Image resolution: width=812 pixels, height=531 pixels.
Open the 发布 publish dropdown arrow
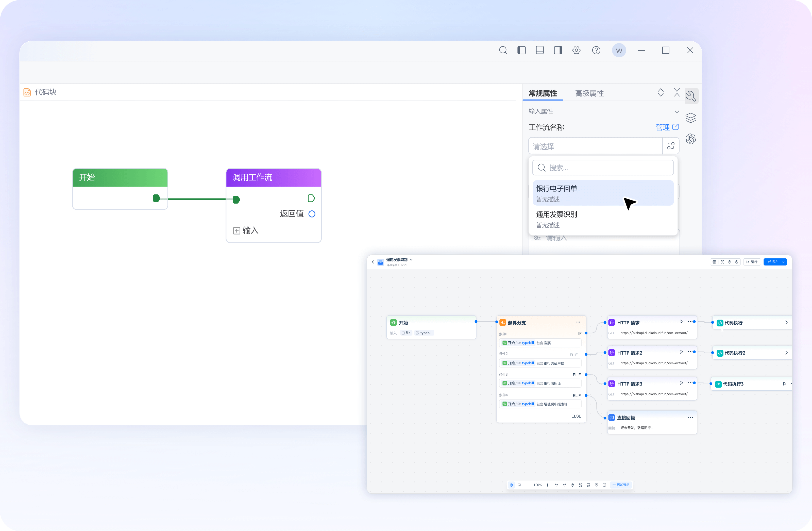tap(784, 262)
